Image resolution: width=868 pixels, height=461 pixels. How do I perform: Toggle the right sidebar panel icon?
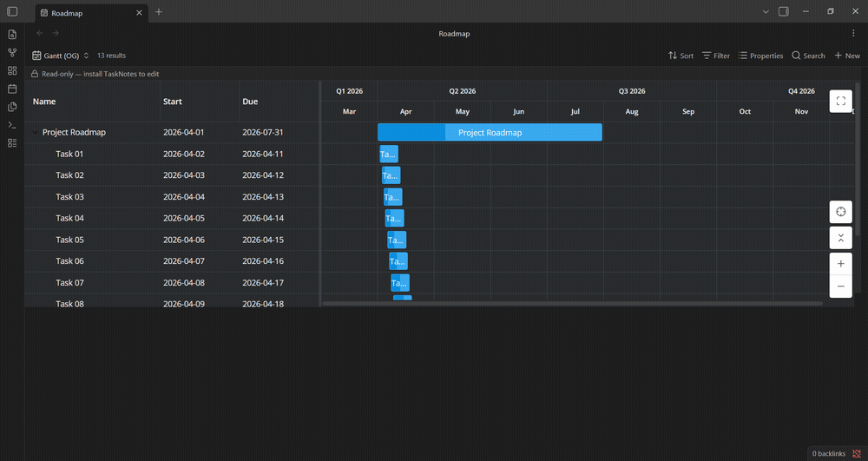783,11
